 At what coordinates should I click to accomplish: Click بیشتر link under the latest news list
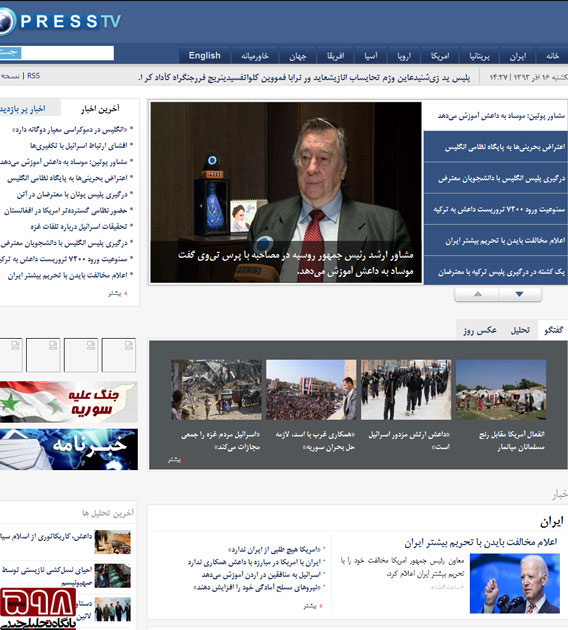[x=116, y=294]
